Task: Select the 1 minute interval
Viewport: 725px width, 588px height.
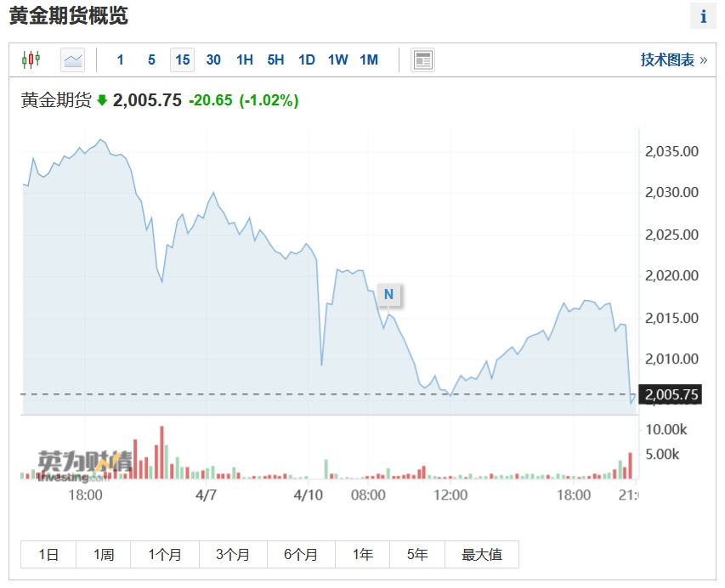Action: tap(120, 59)
